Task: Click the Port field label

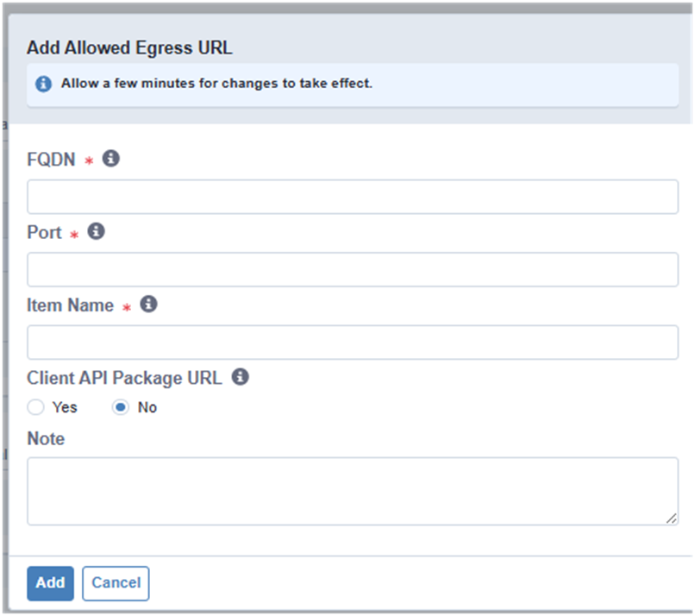Action: click(45, 233)
